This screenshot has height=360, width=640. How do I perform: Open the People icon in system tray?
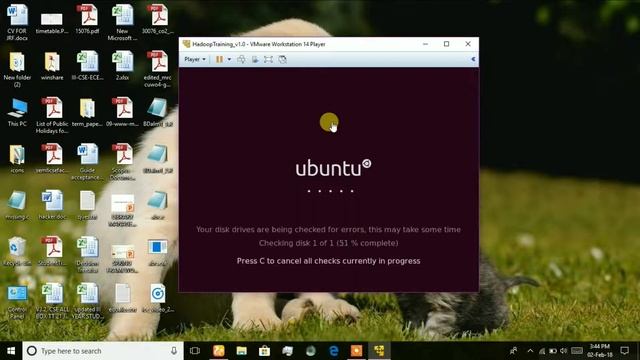[513, 351]
